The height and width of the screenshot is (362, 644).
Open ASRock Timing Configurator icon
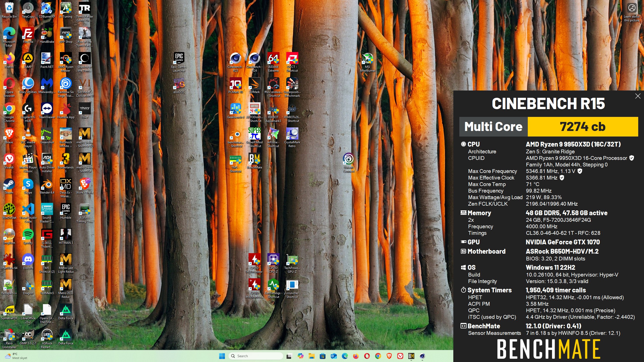[x=85, y=213]
